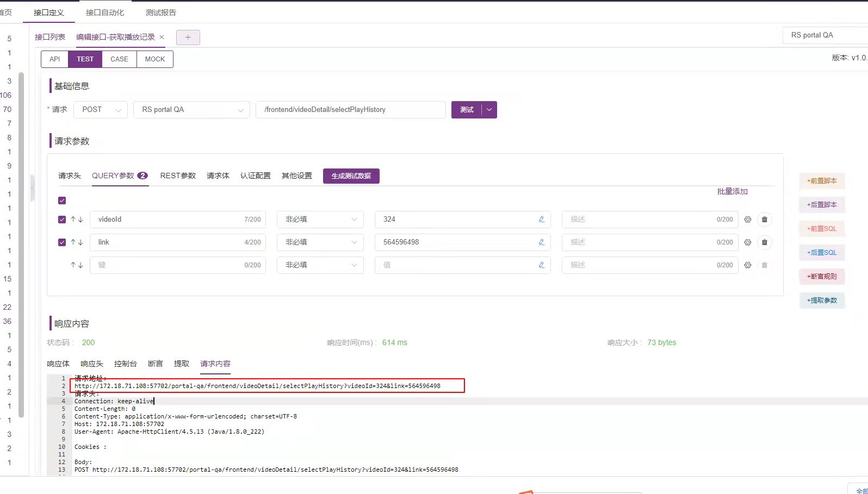This screenshot has width=868, height=494.
Task: Add a 提取参数 step
Action: (822, 301)
